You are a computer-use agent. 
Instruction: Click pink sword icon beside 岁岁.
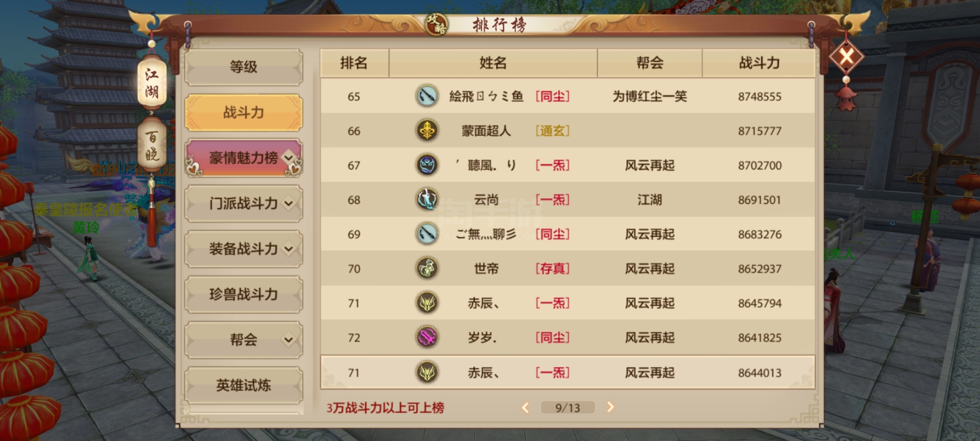click(427, 338)
